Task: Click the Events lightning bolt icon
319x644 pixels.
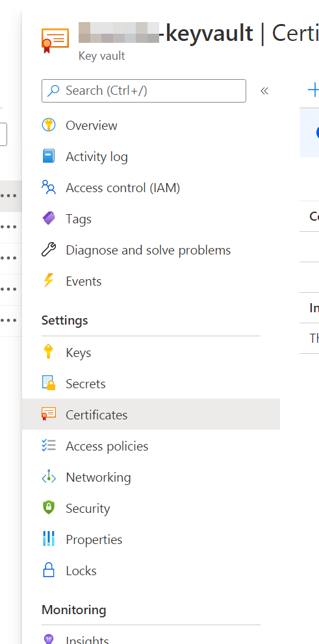Action: click(x=49, y=281)
